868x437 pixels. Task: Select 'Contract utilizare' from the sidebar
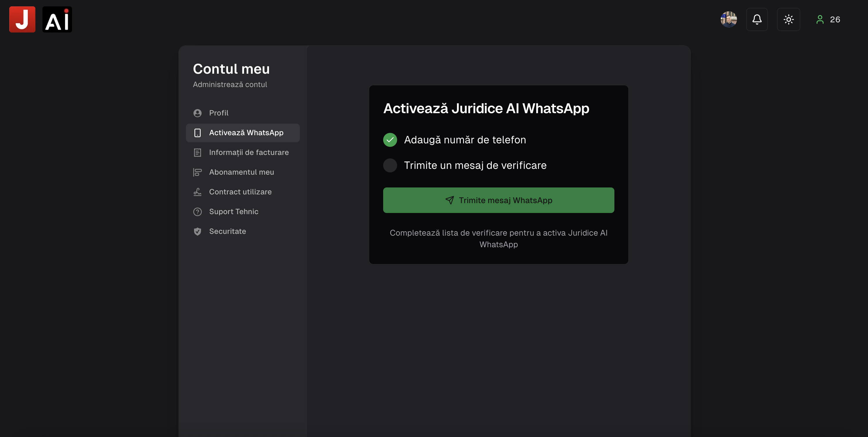click(240, 192)
